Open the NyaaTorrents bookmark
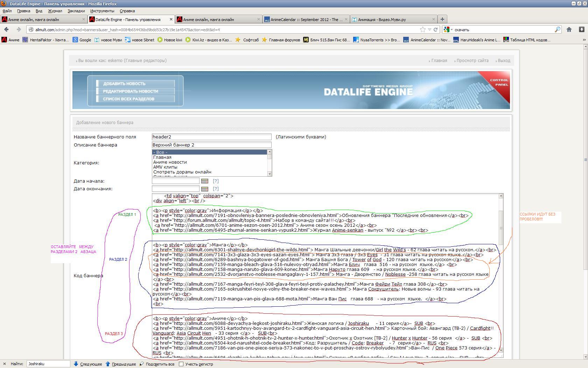Screen dimensions: 588x368 click(x=376, y=40)
